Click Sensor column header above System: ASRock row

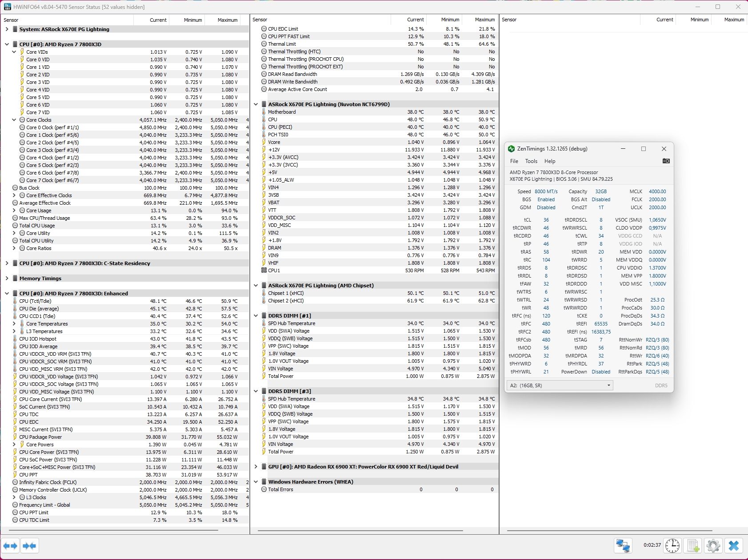(67, 20)
